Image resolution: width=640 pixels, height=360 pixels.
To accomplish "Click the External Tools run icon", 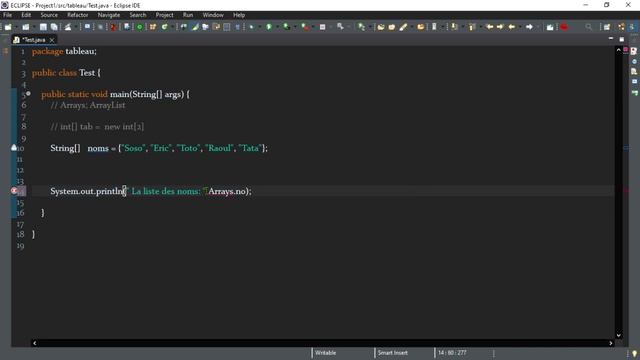I will (x=305, y=27).
